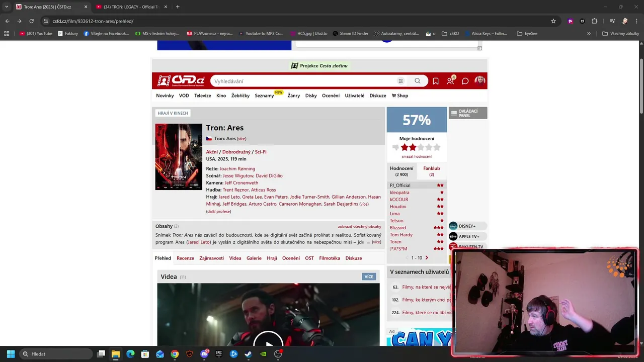Go back with the browser back arrow

7,21
